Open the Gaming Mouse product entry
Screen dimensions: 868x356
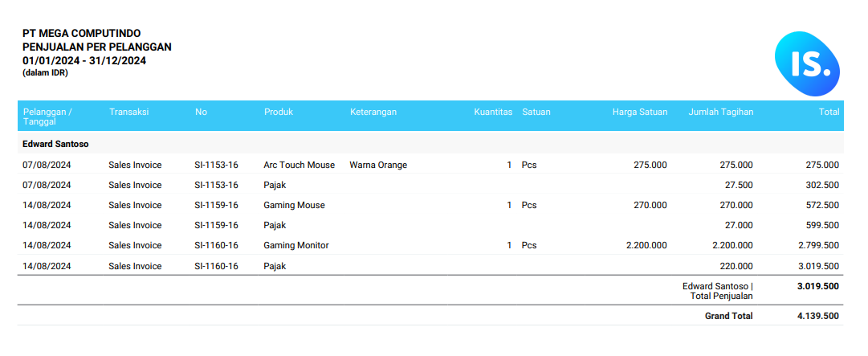(x=294, y=205)
